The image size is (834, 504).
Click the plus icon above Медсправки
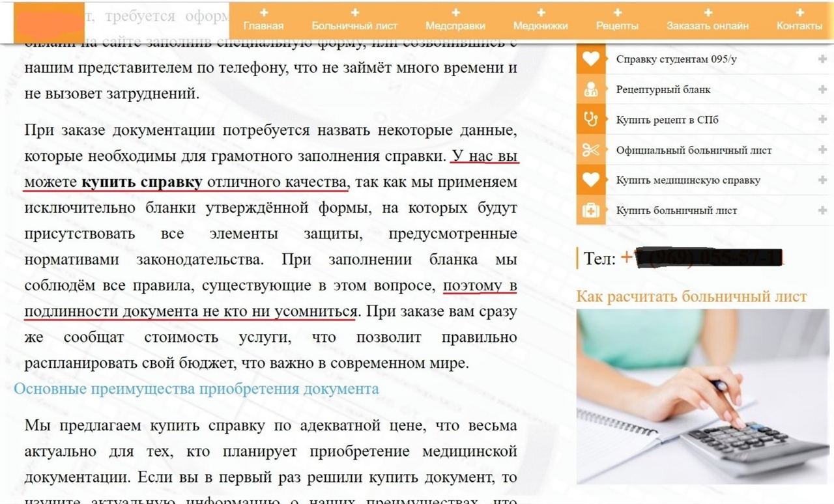pyautogui.click(x=455, y=12)
